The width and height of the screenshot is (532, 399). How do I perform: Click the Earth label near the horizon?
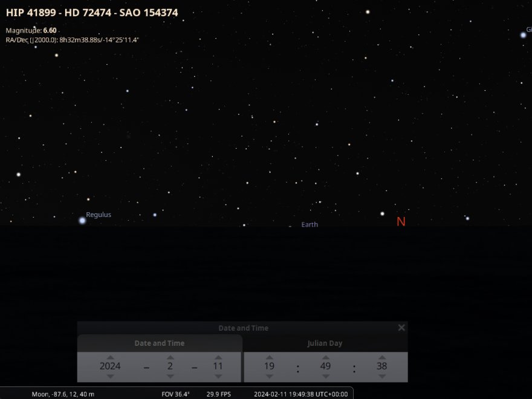coord(309,225)
